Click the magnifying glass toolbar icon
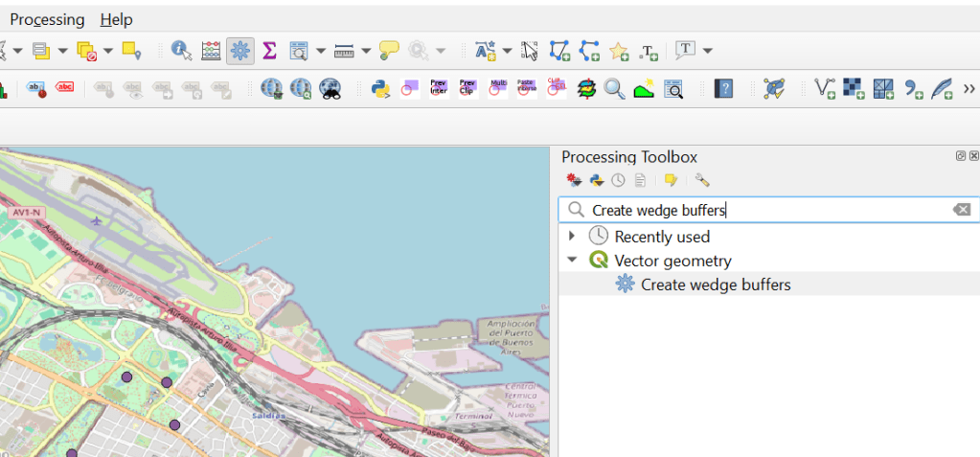This screenshot has width=980, height=457. point(614,89)
